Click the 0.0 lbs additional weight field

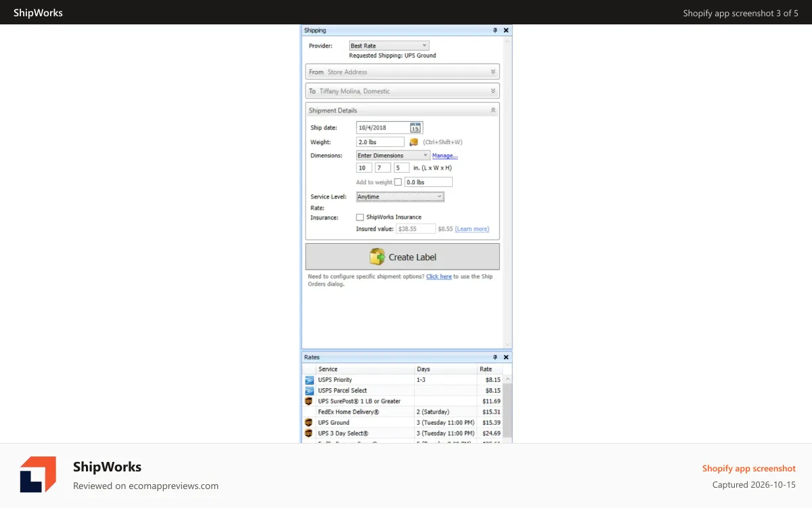tap(428, 182)
